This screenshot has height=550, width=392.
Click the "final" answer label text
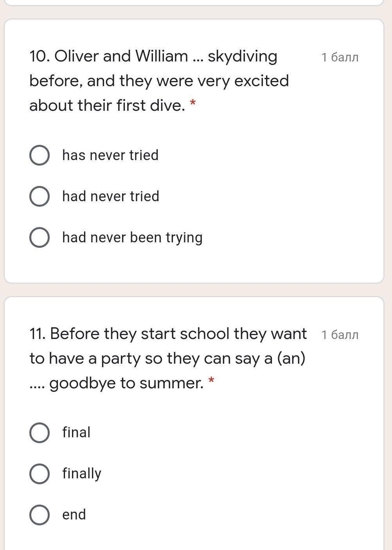[x=76, y=433]
